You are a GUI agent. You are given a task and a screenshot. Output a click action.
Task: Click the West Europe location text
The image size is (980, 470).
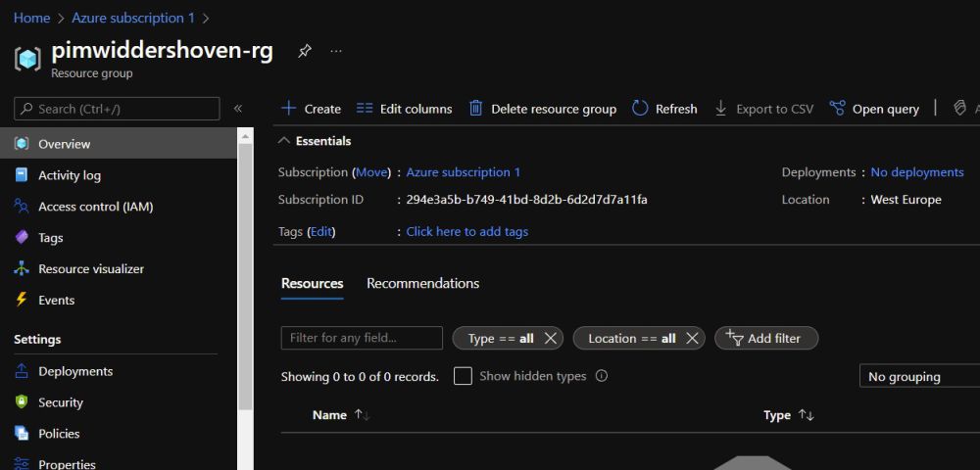906,200
